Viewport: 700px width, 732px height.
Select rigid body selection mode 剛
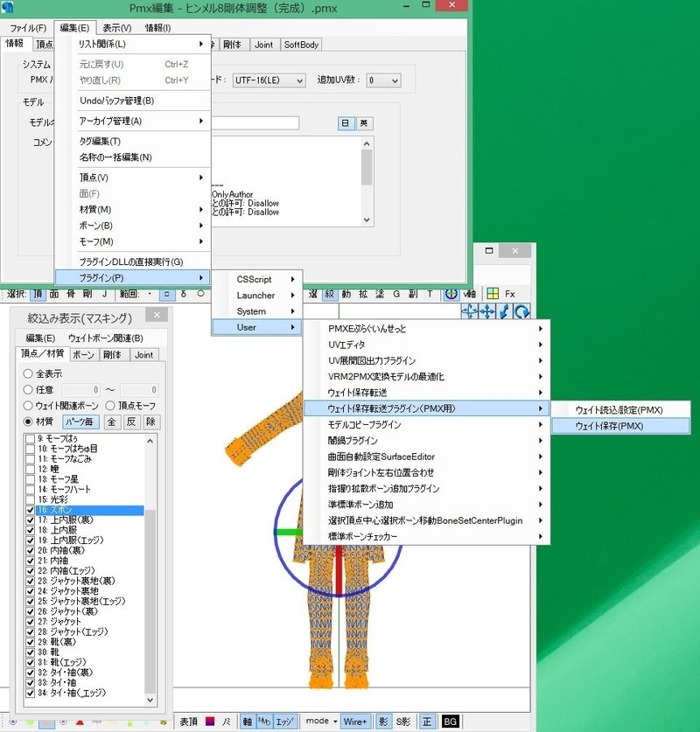pos(87,294)
